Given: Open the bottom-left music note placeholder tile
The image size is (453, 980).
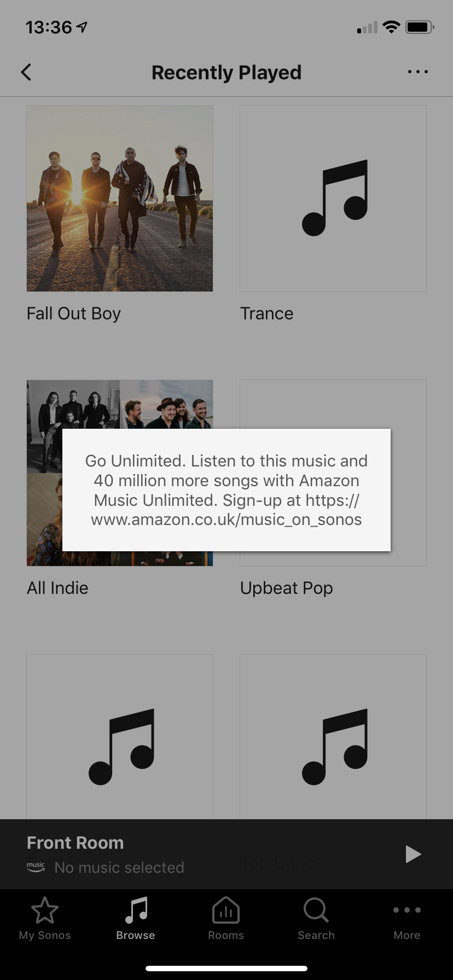Looking at the screenshot, I should 120,737.
